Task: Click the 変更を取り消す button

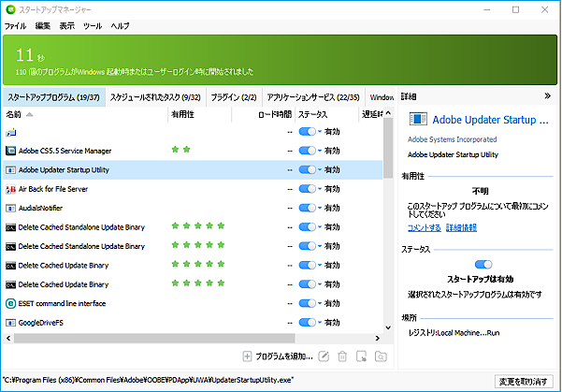Action: 524,381
